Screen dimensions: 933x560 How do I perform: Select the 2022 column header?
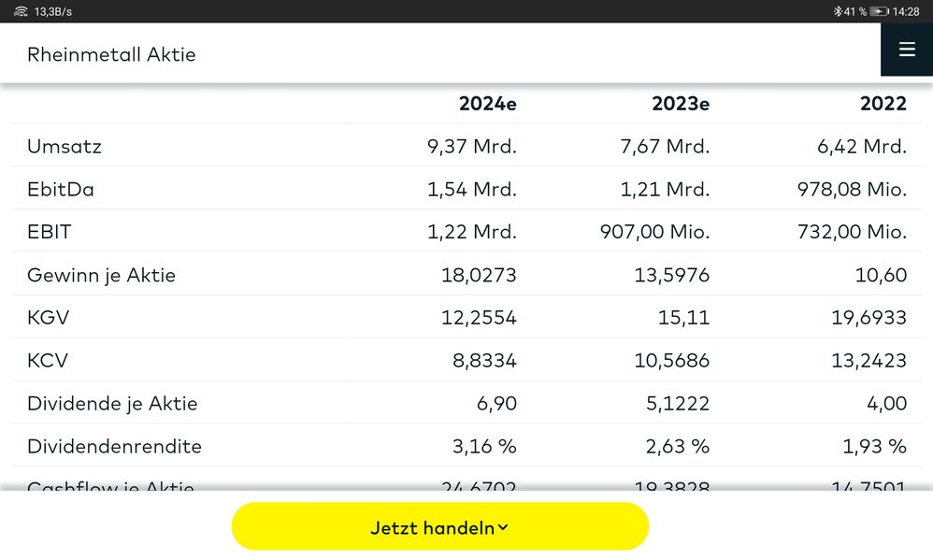click(x=883, y=104)
